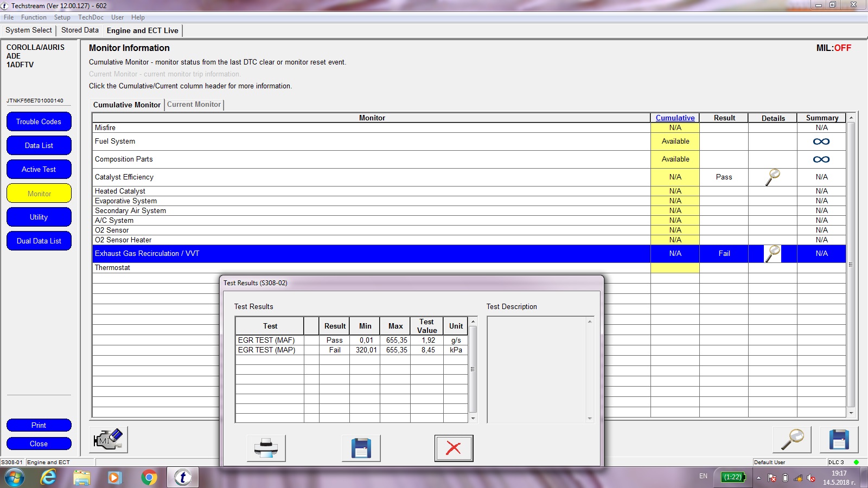
Task: Click the bottom-right magnifier button
Action: 792,440
